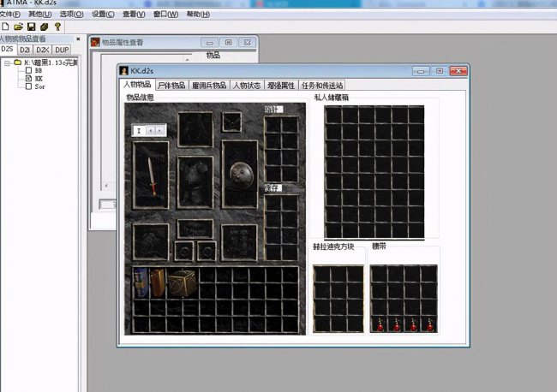Image resolution: width=557 pixels, height=392 pixels.
Task: Click the left ring slot
Action: (184, 251)
